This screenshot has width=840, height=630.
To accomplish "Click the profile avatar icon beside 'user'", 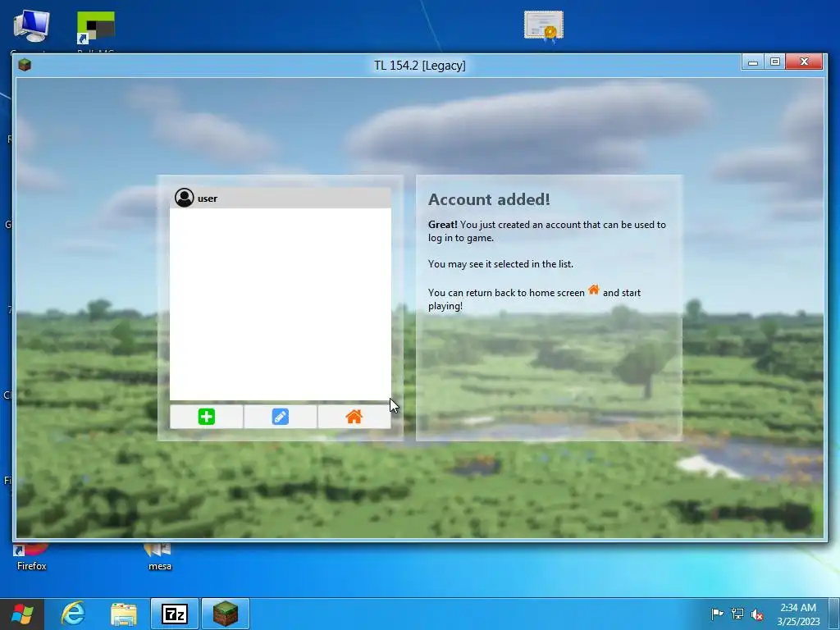I will 185,198.
